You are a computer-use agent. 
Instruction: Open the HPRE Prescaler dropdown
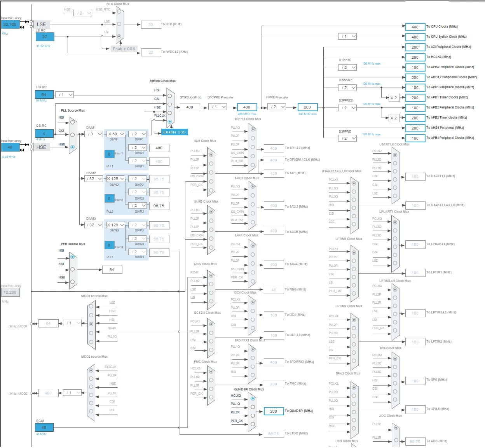[277, 107]
